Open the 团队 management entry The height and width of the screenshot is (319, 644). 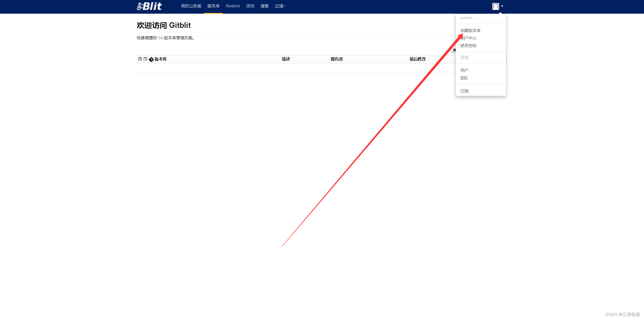click(x=464, y=78)
